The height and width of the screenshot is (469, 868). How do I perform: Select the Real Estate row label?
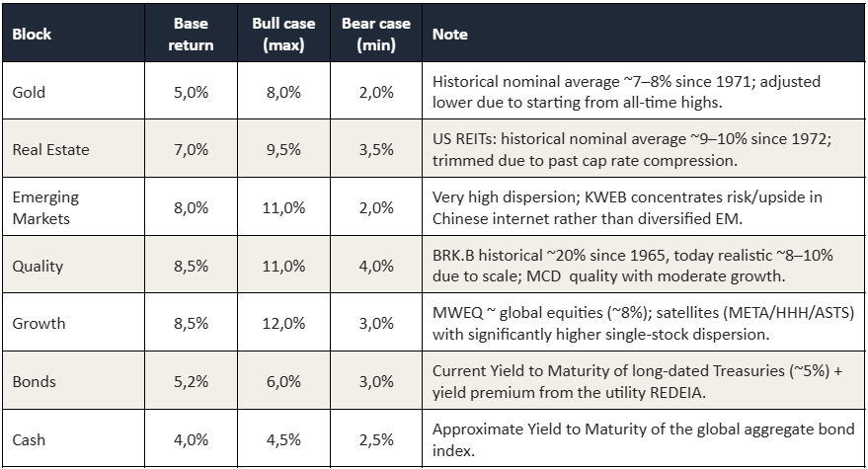(74, 148)
